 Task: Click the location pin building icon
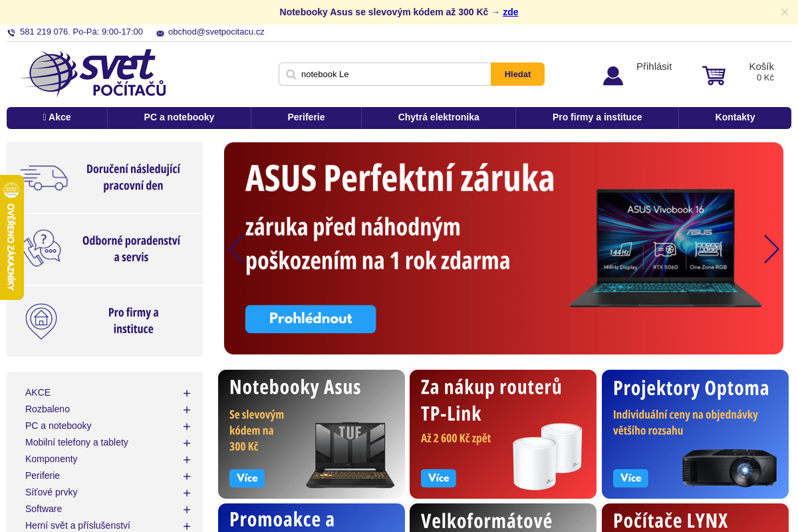[41, 321]
